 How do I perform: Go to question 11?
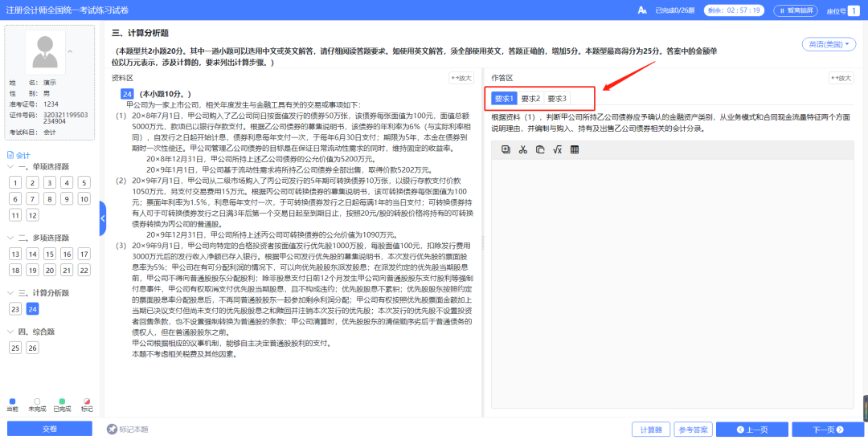(15, 215)
